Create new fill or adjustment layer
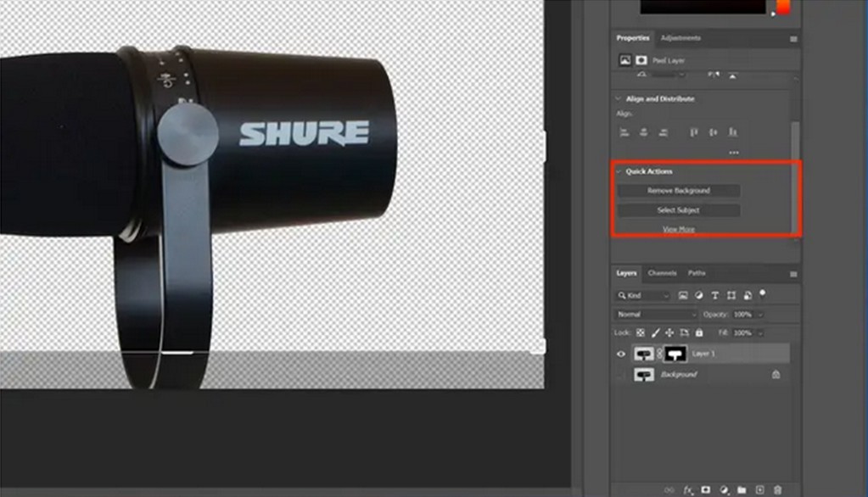Image resolution: width=868 pixels, height=497 pixels. coord(724,490)
